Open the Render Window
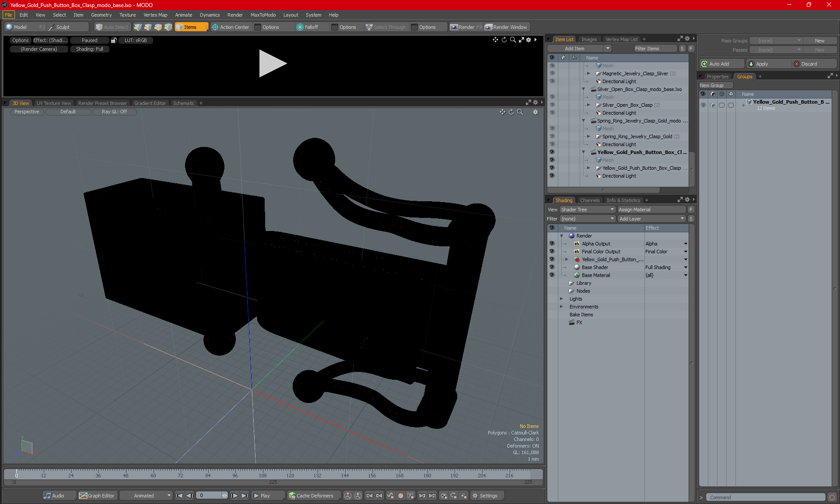Image resolution: width=840 pixels, height=504 pixels. click(507, 27)
